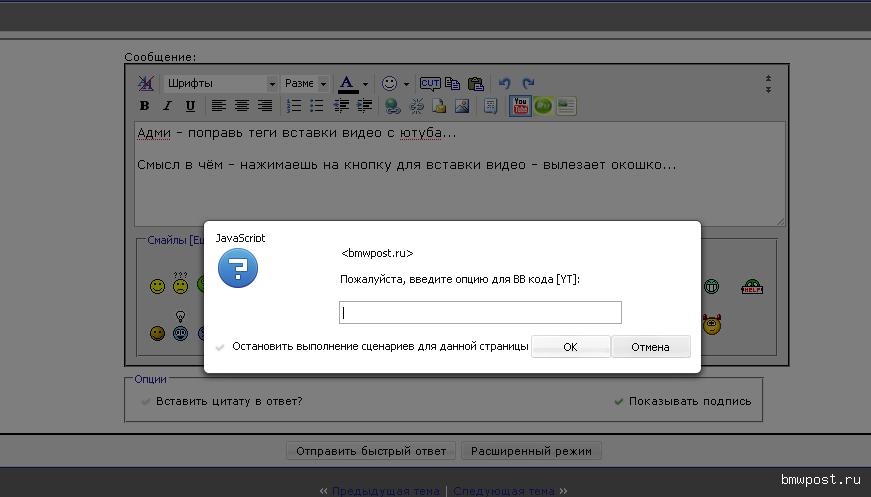871x497 pixels.
Task: Toggle 'Вставить цитату в ответ?' checkbox
Action: point(146,401)
